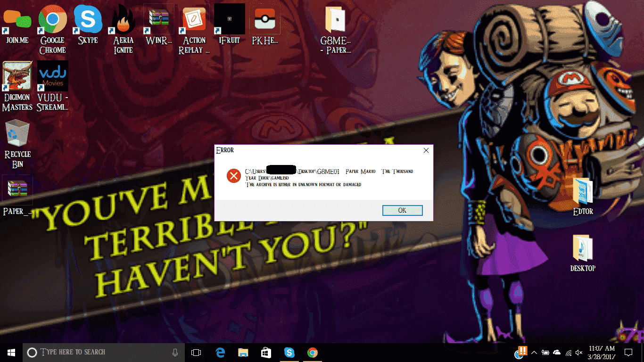Click the red error icon in dialog
Screen dimensions: 644x362
tap(233, 176)
